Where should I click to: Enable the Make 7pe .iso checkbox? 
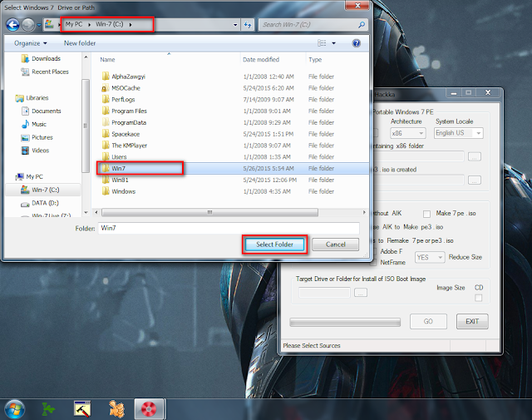pyautogui.click(x=426, y=214)
